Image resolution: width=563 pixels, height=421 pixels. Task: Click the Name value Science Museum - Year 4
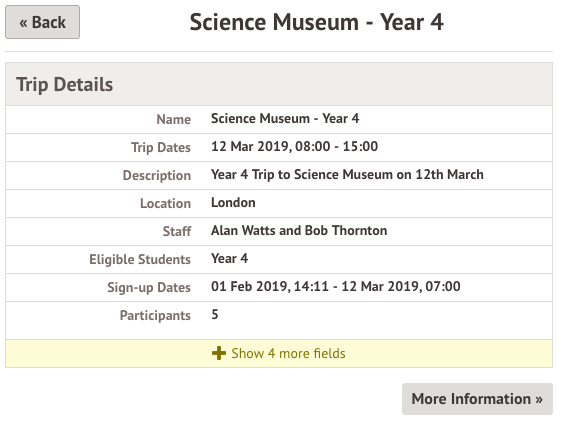285,118
